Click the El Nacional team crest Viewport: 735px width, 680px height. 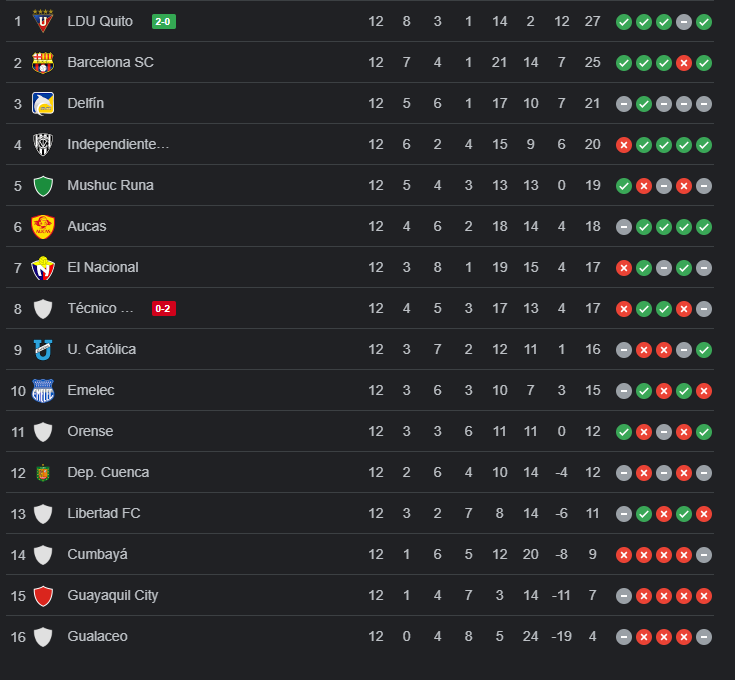pos(43,267)
